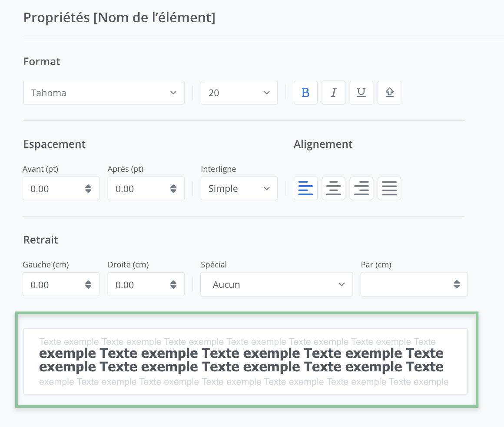Click the Après (pt) spacing stepper arrows

(173, 189)
